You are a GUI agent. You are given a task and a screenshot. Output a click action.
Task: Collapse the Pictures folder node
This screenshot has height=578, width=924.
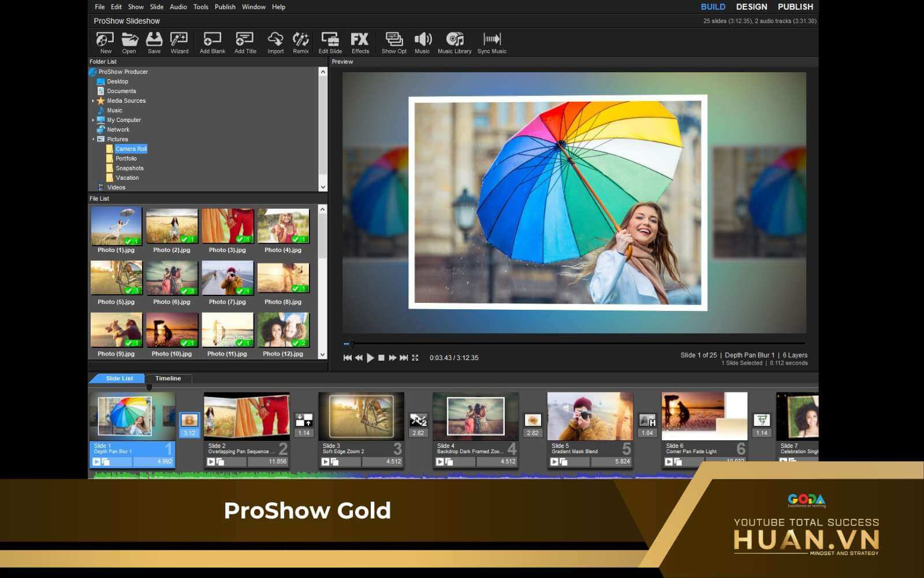93,139
